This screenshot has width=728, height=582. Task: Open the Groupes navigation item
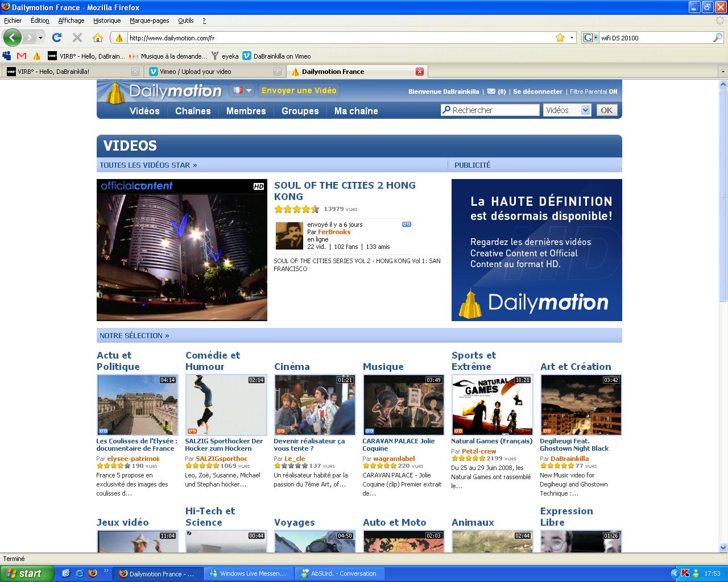(300, 111)
